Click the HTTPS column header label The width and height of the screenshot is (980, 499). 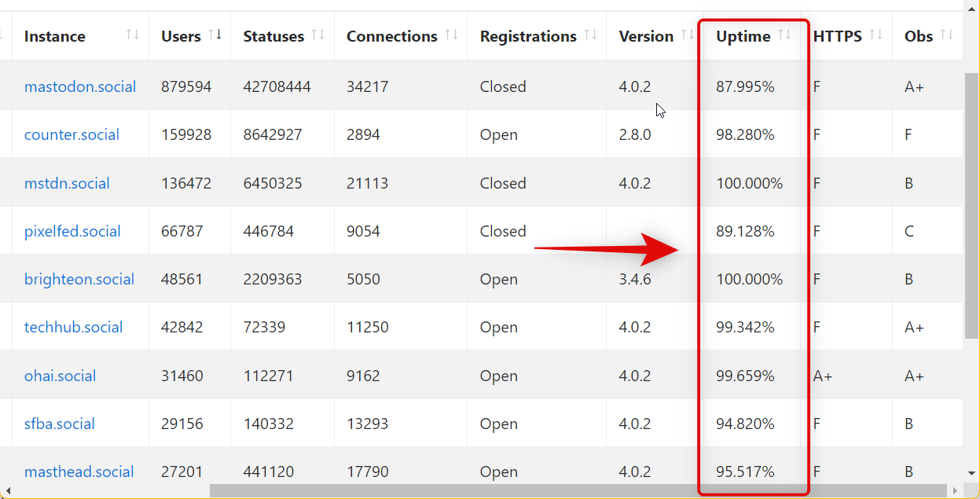coord(838,36)
